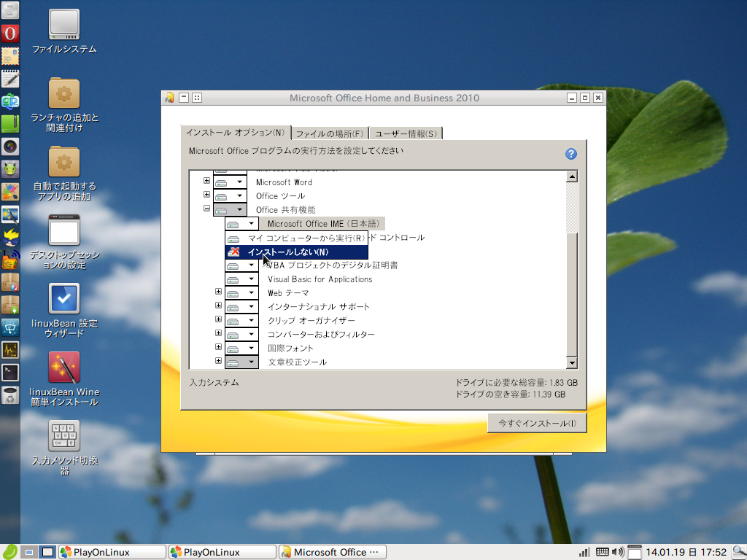Click the feature list scrollbar down arrow
Viewport: 747px width, 560px height.
[x=572, y=363]
